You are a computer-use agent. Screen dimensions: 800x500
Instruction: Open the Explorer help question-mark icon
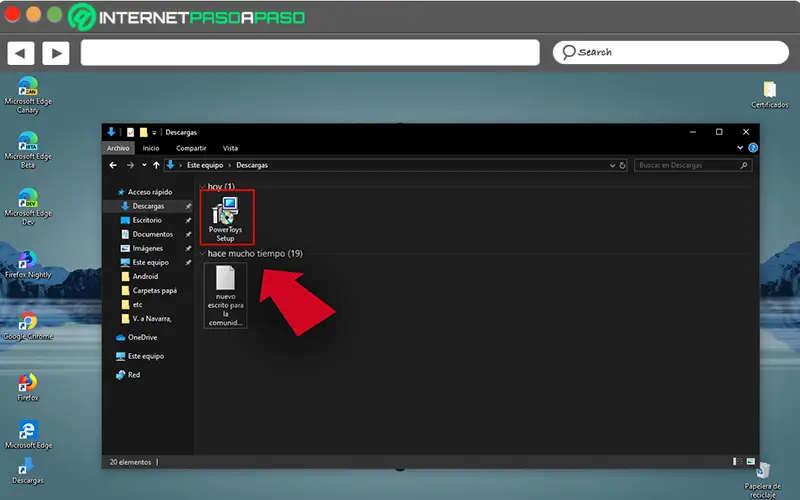point(753,148)
